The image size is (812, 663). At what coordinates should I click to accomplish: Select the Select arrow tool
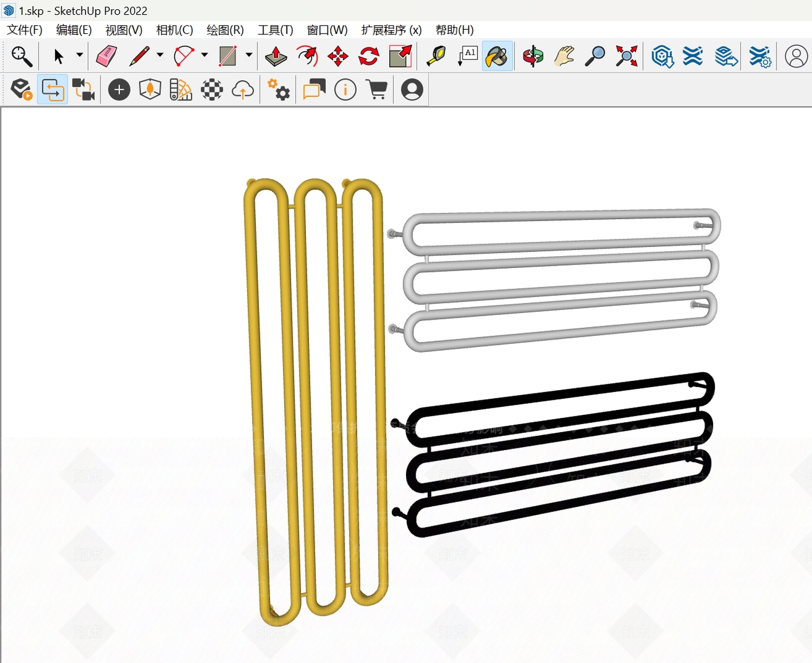pyautogui.click(x=59, y=56)
